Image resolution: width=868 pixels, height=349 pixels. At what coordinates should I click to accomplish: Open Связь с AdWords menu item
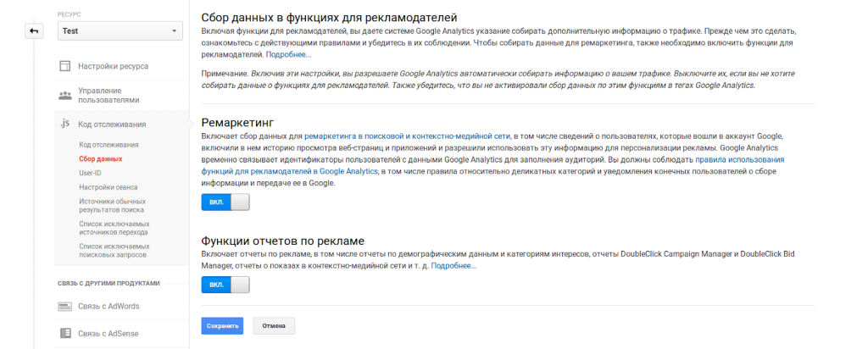(108, 307)
